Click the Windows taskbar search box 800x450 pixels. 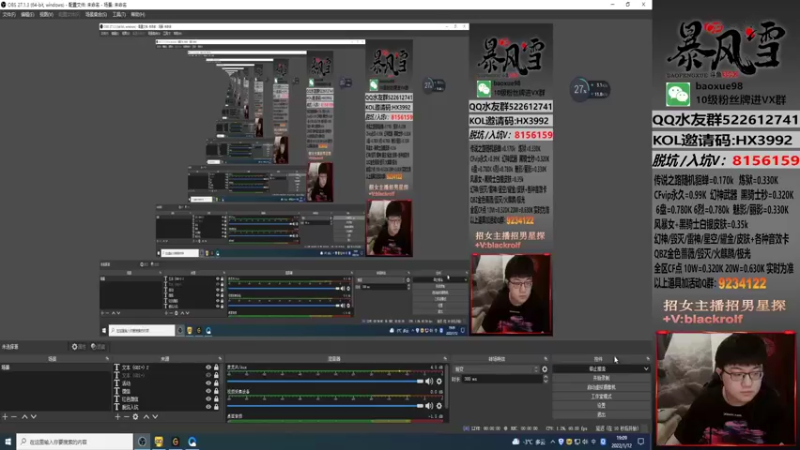click(75, 441)
